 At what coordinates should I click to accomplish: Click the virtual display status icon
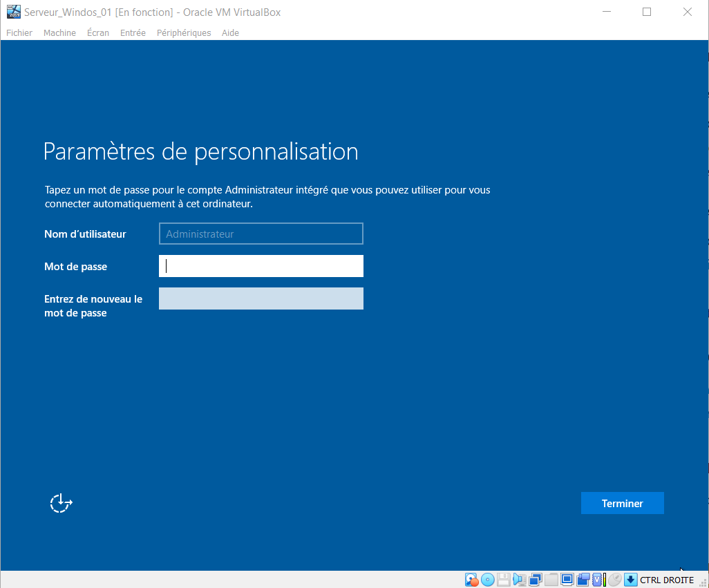pyautogui.click(x=567, y=580)
